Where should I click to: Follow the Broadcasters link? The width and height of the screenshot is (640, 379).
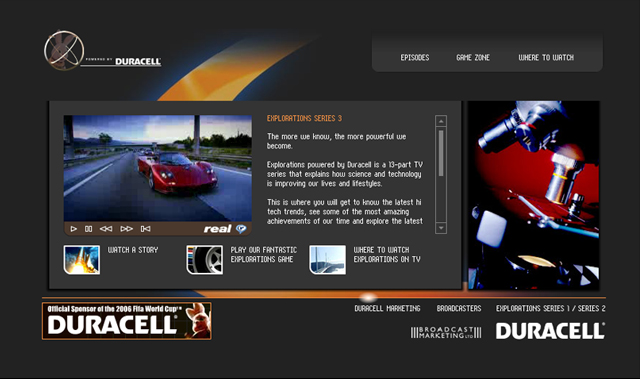tap(459, 308)
